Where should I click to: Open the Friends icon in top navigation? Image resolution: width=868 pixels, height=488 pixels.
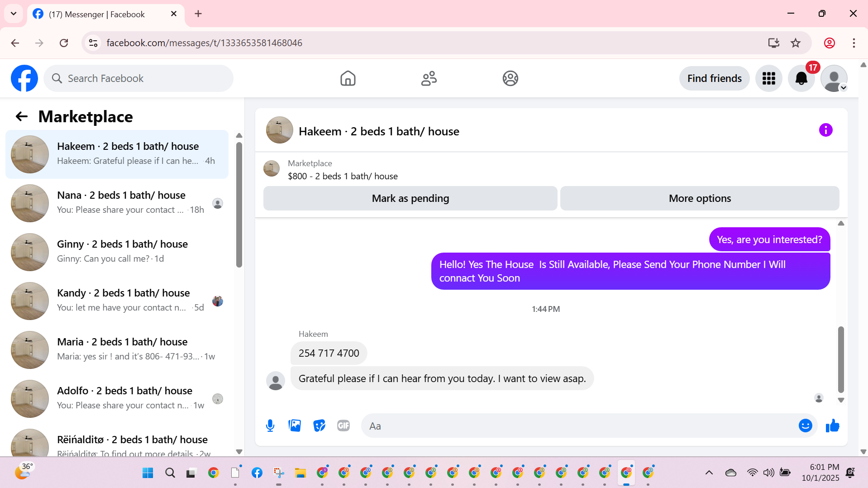coord(429,78)
